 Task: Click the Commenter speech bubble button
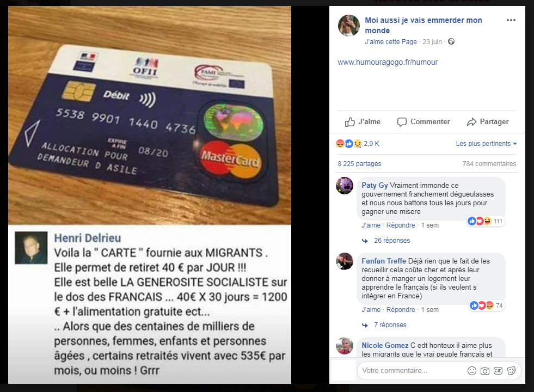tap(423, 121)
